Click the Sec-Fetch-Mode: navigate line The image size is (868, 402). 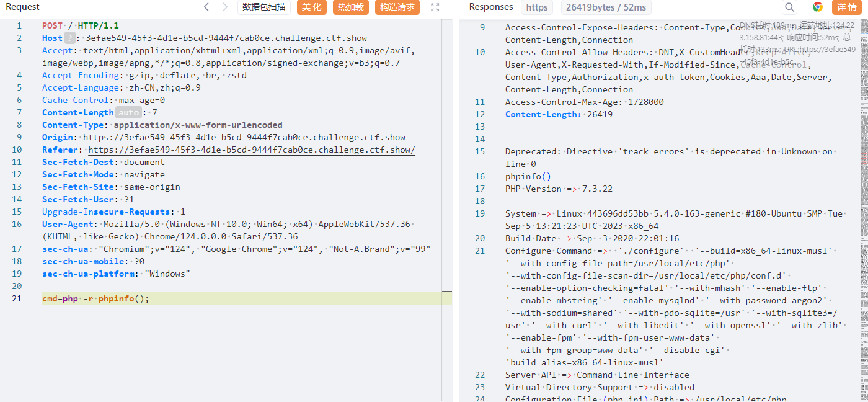click(x=104, y=174)
